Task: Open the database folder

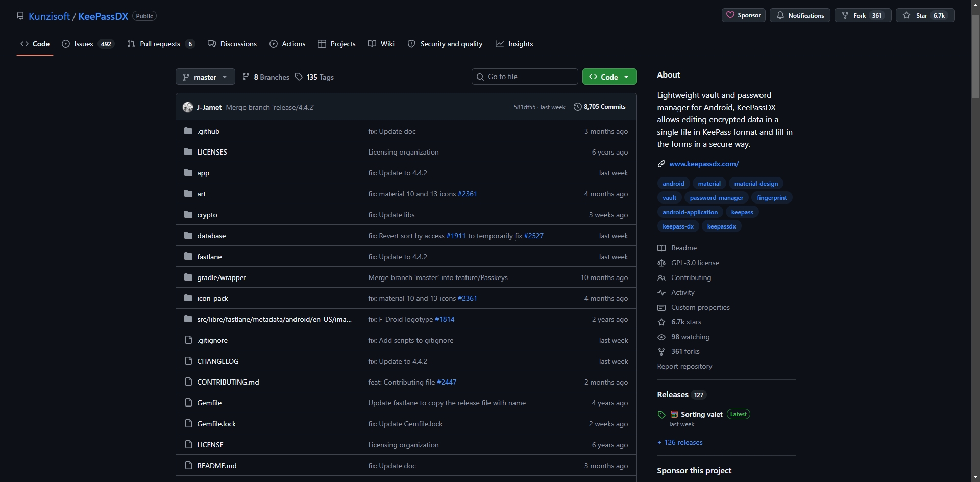Action: [x=211, y=236]
